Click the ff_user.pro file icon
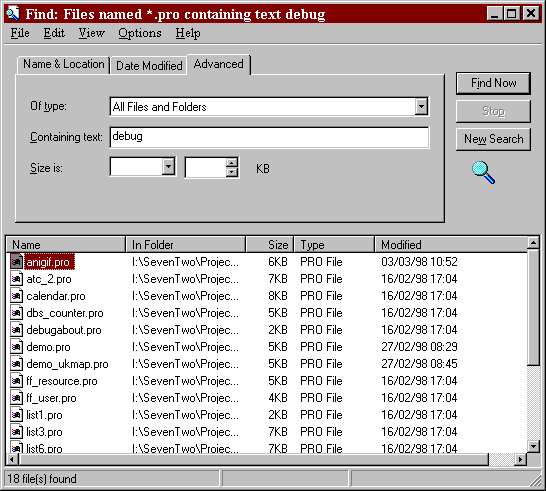The image size is (546, 491). pos(16,398)
